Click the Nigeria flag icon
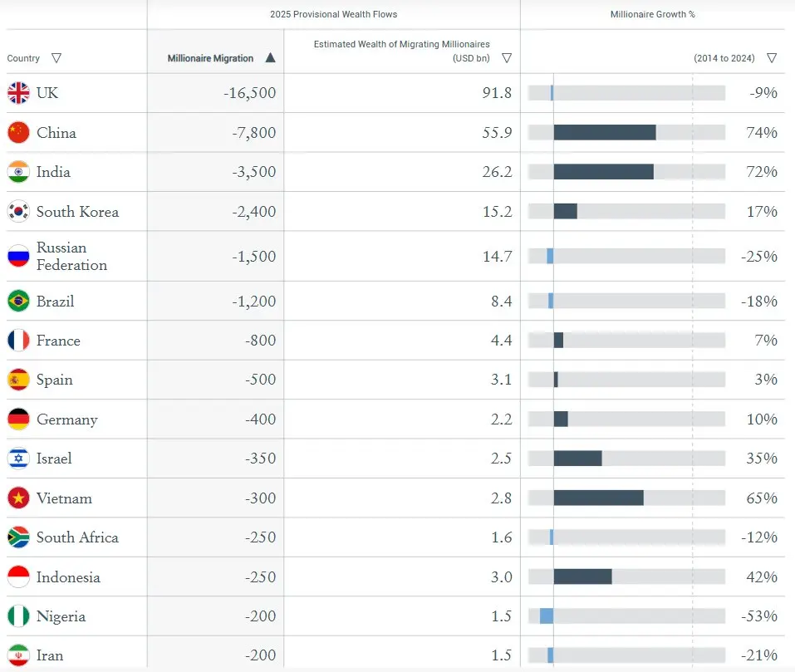 click(x=18, y=616)
